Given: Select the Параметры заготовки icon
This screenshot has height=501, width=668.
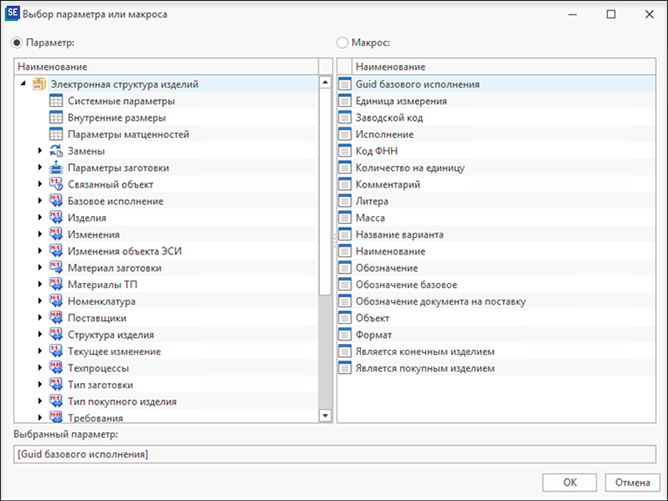Looking at the screenshot, I should (x=56, y=167).
